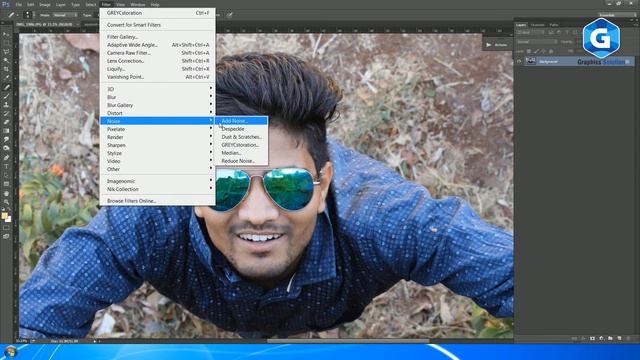640x360 pixels.
Task: Switch to the Channels tab
Action: pos(538,25)
